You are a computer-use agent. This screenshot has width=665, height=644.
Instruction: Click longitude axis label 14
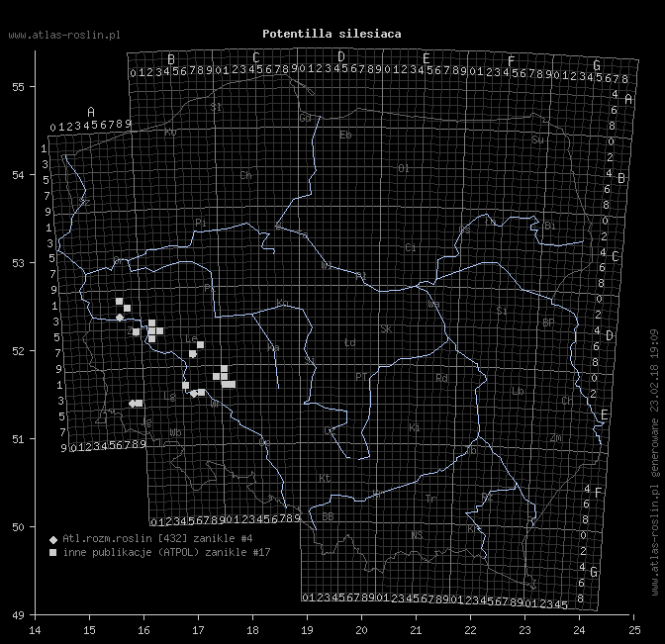(36, 630)
